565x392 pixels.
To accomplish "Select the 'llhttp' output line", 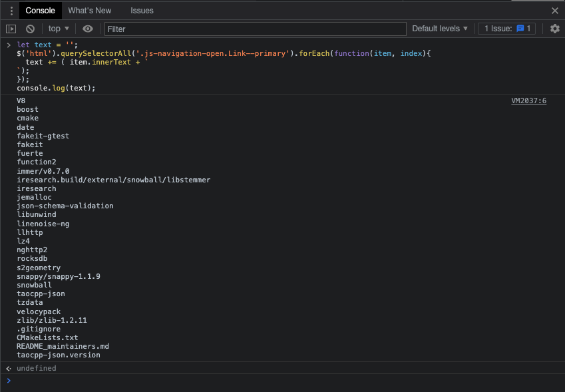I will [29, 232].
